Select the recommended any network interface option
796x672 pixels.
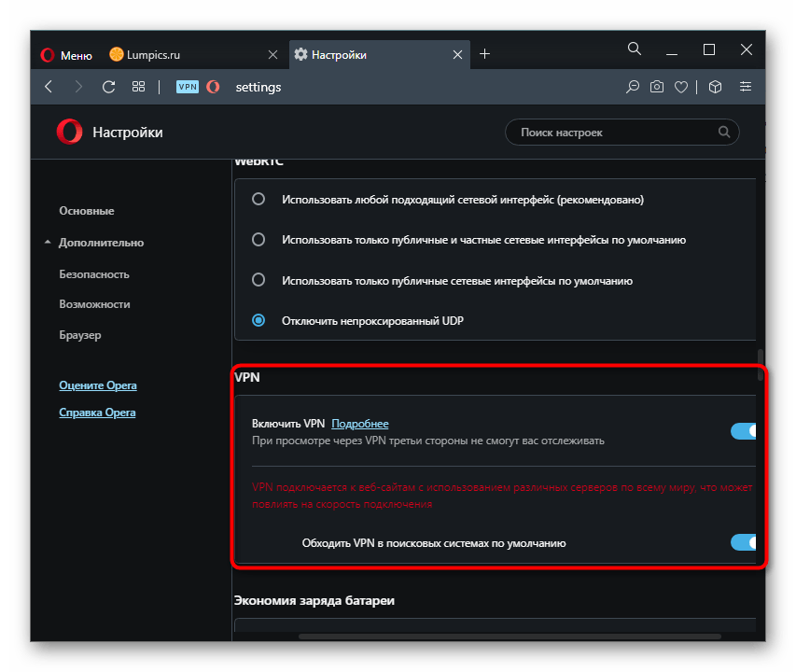coord(259,199)
